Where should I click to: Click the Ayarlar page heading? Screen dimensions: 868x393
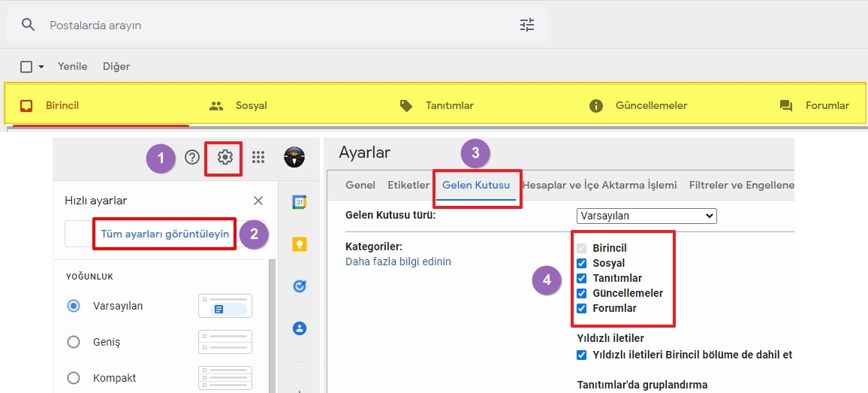coord(365,153)
